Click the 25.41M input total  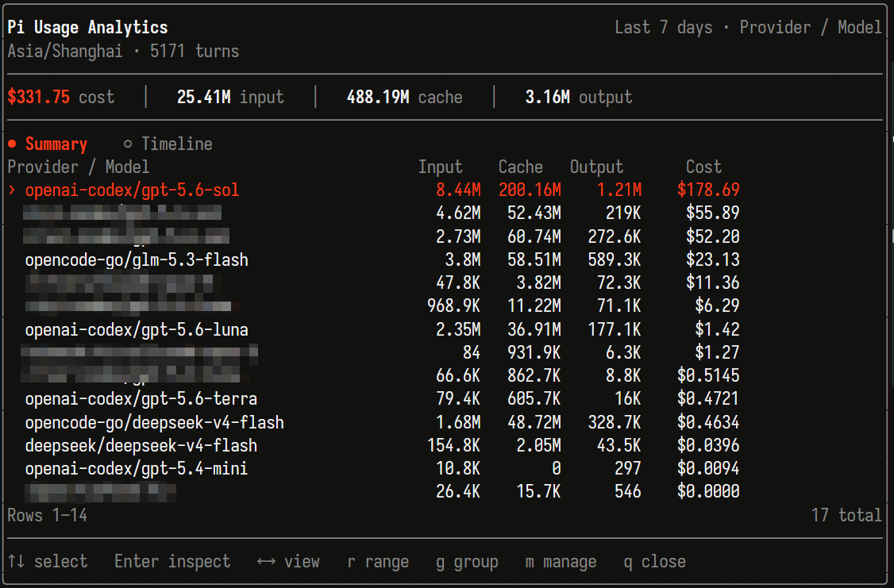(x=203, y=97)
